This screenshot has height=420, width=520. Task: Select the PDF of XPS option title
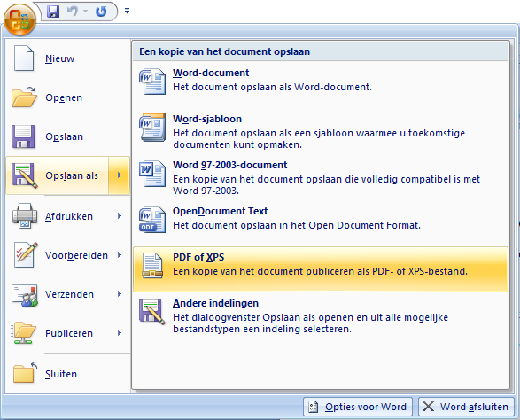(x=198, y=258)
